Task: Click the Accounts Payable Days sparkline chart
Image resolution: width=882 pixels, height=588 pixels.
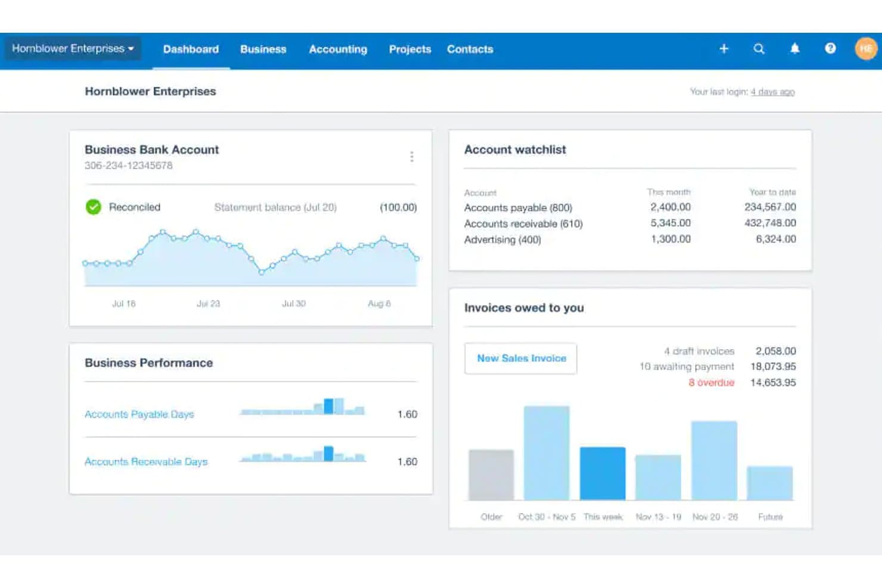Action: (302, 407)
